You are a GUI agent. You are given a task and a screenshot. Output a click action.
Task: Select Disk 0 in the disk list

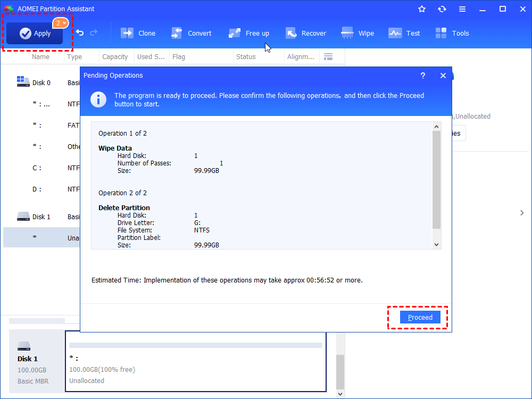point(41,83)
